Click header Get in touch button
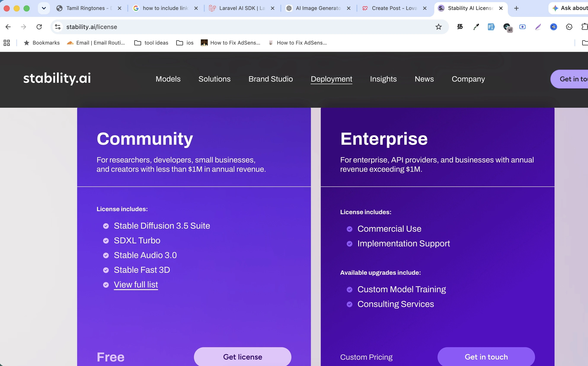The width and height of the screenshot is (588, 366). tap(569, 79)
